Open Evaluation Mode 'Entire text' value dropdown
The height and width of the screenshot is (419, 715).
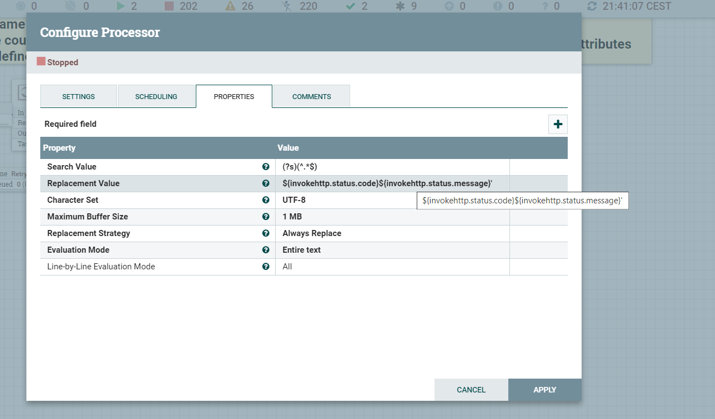[x=390, y=250]
